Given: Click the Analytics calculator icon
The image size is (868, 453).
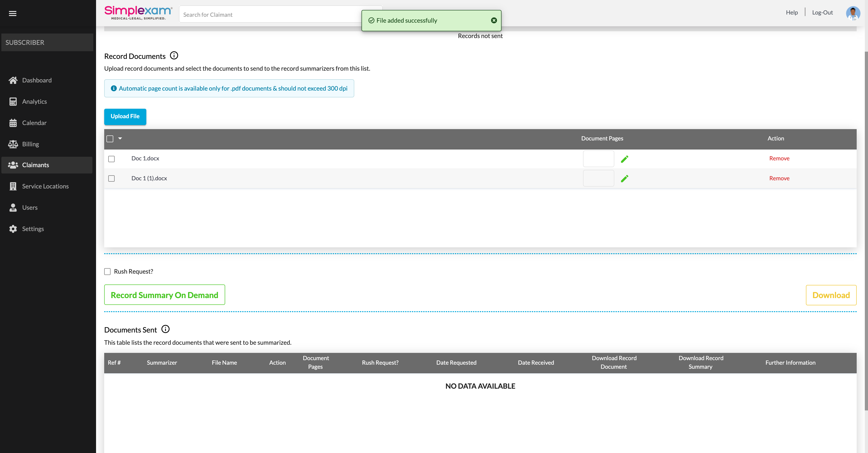Looking at the screenshot, I should click(13, 101).
